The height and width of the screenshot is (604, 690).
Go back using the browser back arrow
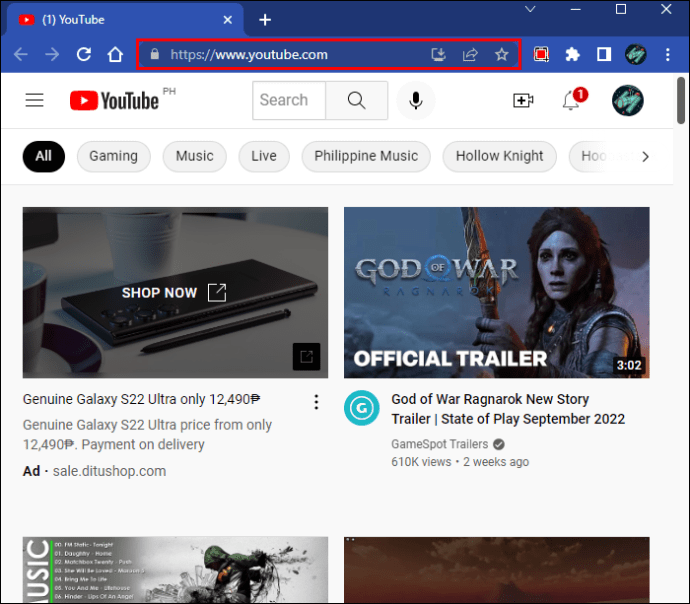(x=21, y=55)
